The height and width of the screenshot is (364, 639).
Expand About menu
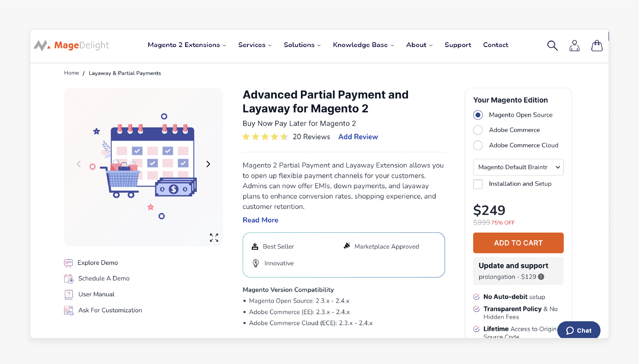point(419,45)
